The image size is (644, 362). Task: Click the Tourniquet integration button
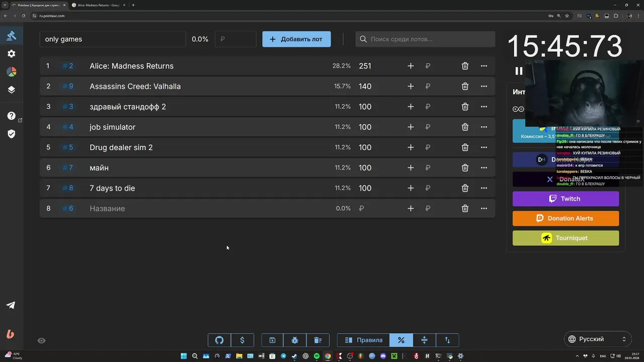566,238
